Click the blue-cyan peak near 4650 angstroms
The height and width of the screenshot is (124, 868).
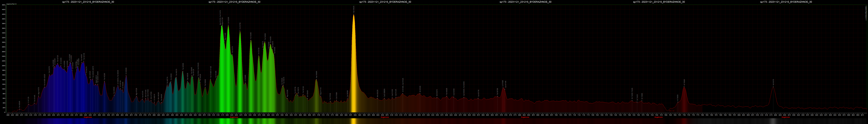click(x=126, y=94)
